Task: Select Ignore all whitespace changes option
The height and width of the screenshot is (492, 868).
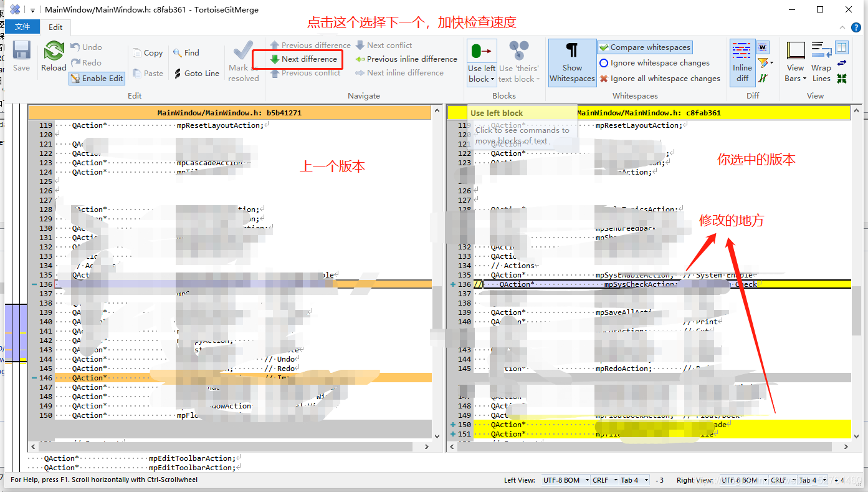Action: coord(660,79)
